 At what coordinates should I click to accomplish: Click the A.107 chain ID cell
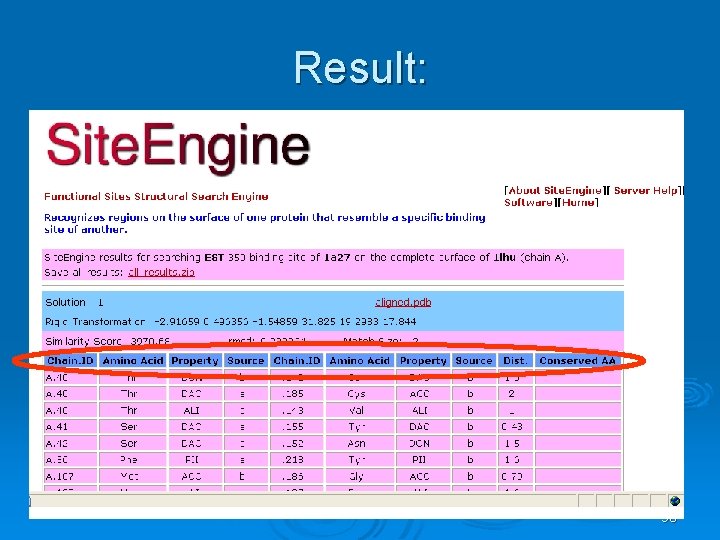70,477
